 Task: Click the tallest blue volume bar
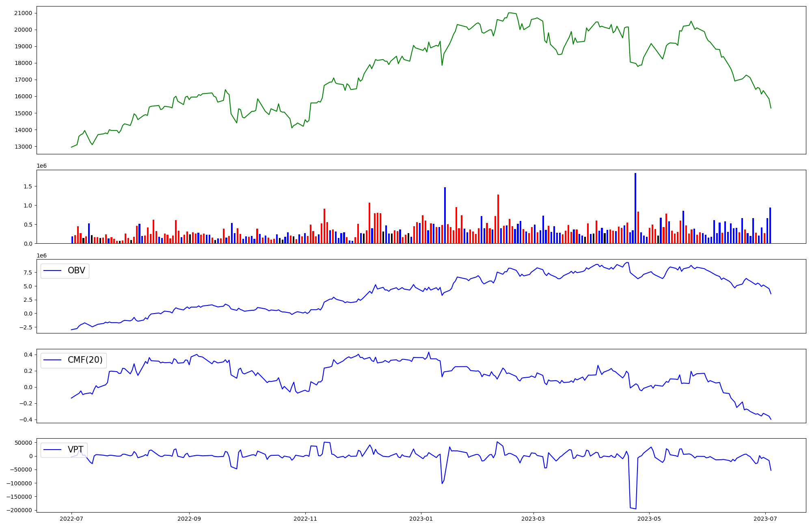[x=635, y=208]
